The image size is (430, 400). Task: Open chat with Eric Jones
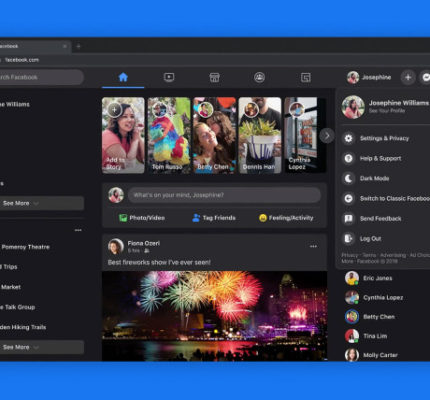[369, 278]
